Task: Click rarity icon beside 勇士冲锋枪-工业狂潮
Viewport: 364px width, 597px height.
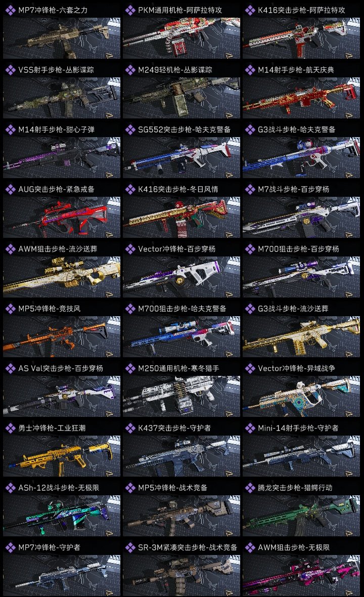Action: point(10,428)
